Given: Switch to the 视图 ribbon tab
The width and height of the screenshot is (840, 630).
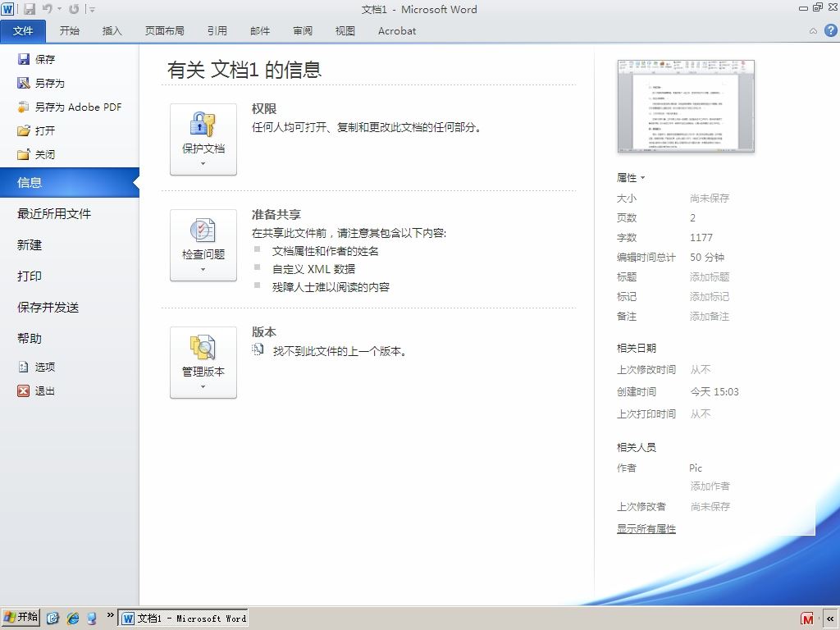Looking at the screenshot, I should click(345, 31).
